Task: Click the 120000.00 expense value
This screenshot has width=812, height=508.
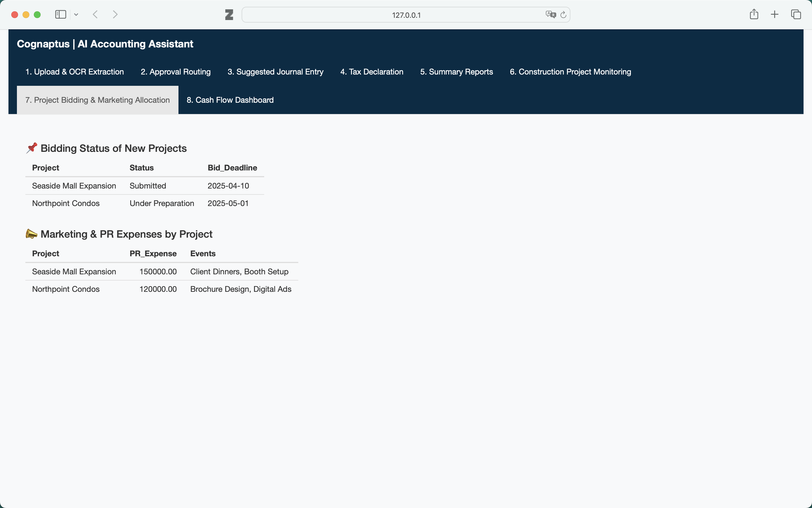Action: (x=158, y=289)
